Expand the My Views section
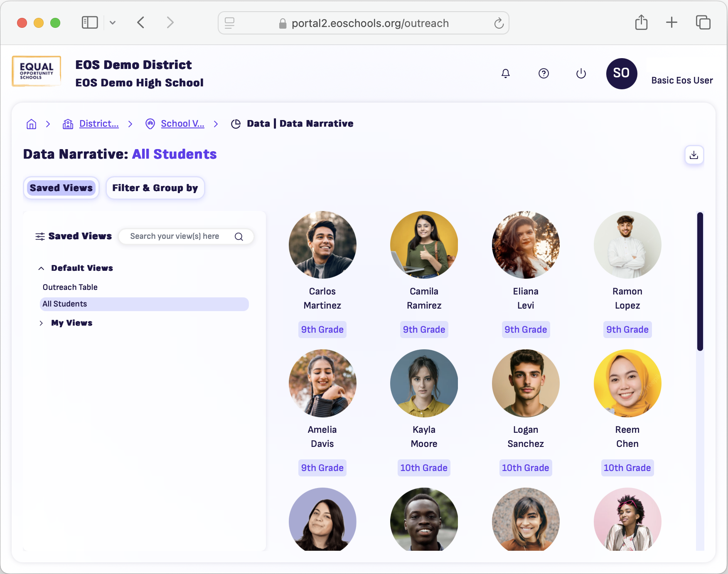728x574 pixels. pos(41,323)
